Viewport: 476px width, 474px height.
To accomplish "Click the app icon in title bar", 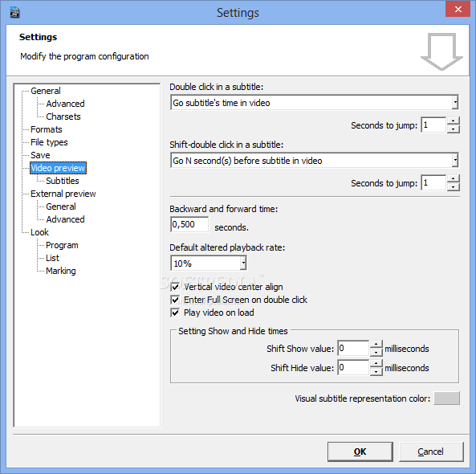I will click(x=15, y=13).
